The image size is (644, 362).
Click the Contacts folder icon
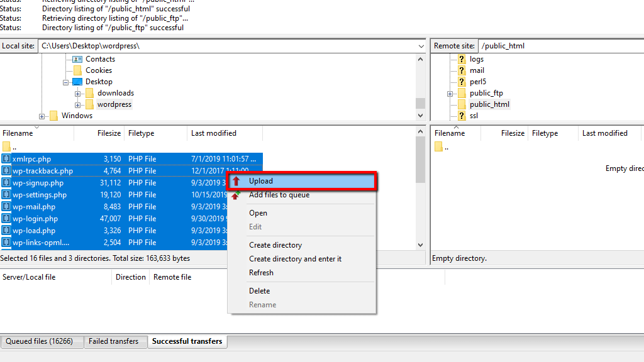pos(77,59)
